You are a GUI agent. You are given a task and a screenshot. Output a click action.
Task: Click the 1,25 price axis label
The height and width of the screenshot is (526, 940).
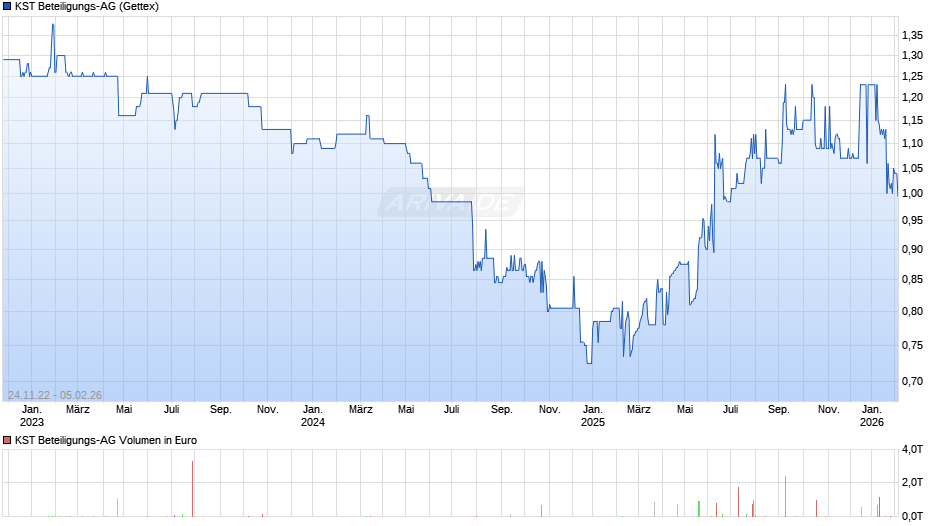[x=912, y=76]
